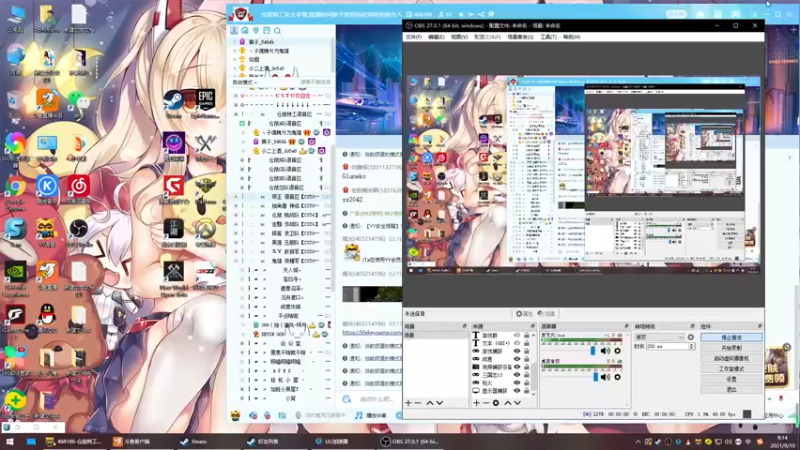This screenshot has height=450, width=800.
Task: Hide the 三国志13 source
Action: pyautogui.click(x=517, y=374)
